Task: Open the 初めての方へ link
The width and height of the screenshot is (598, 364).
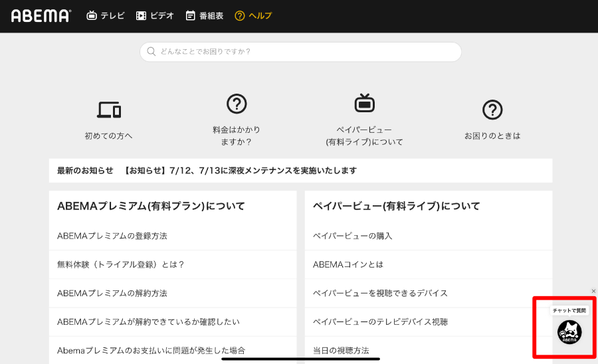Action: (x=109, y=136)
